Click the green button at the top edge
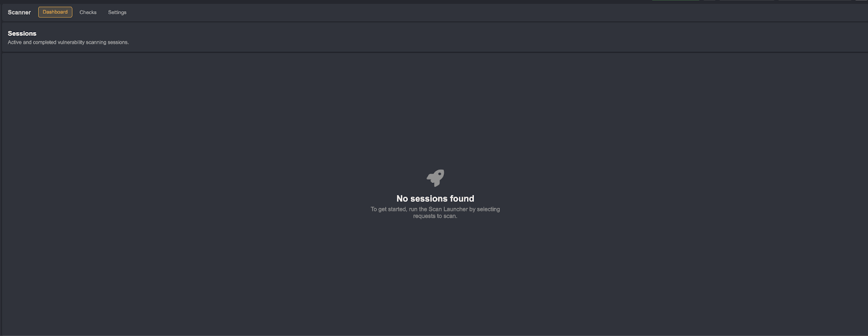The height and width of the screenshot is (336, 868). tap(675, 1)
